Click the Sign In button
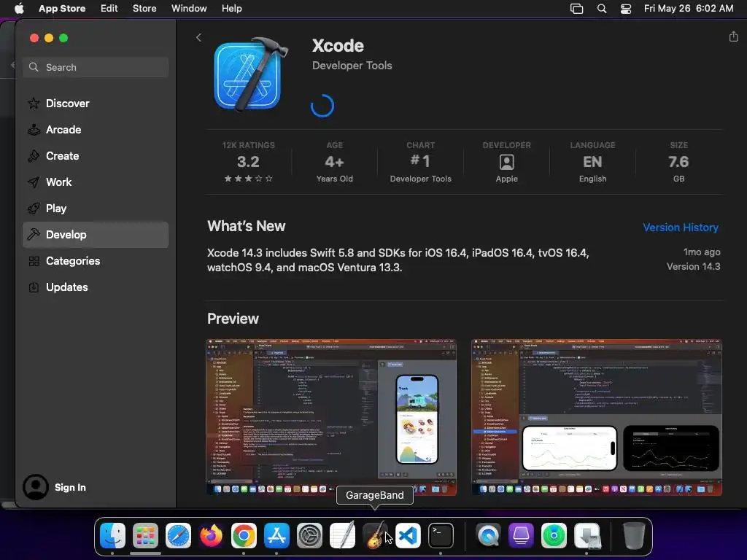Viewport: 747px width, 560px height. point(70,487)
